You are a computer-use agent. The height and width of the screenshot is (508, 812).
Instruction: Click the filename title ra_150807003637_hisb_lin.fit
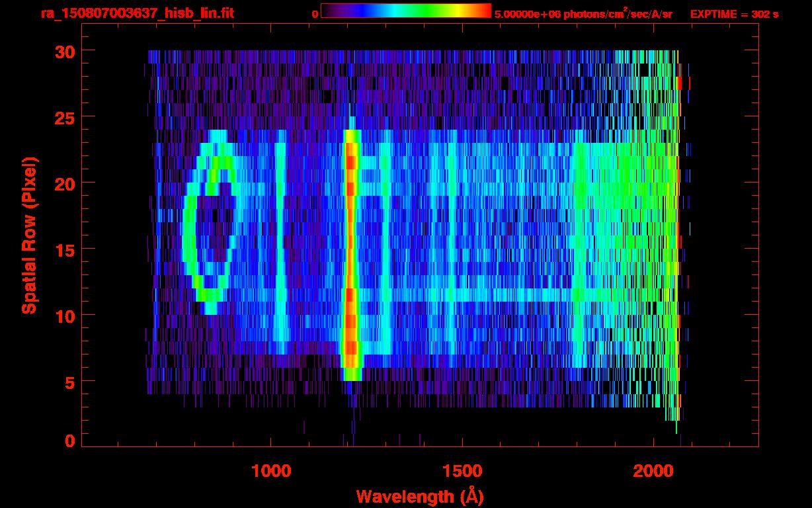[x=137, y=13]
